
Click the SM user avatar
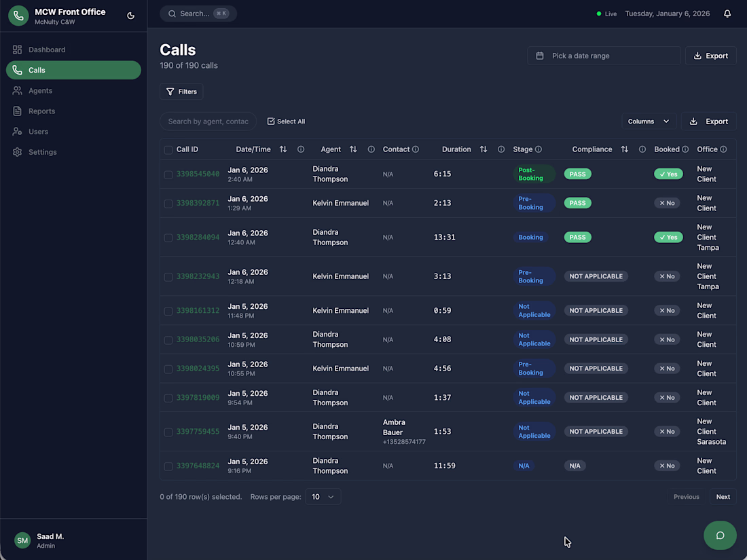22,540
